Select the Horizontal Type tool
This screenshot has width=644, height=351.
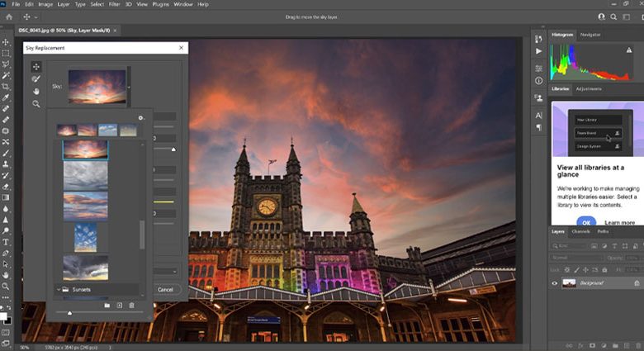[6, 242]
